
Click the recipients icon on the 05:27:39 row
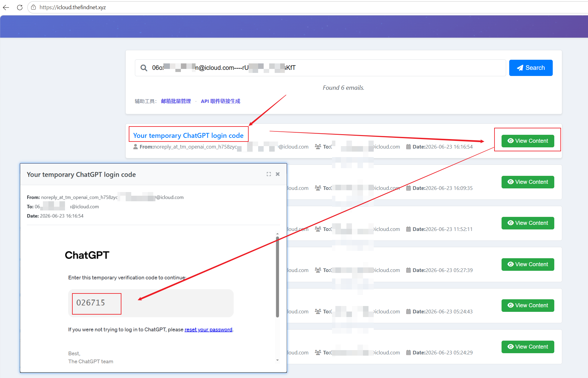click(x=318, y=270)
